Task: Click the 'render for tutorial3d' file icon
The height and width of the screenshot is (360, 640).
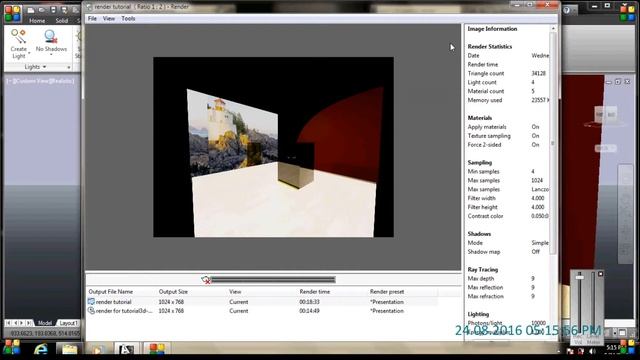Action: click(x=91, y=311)
